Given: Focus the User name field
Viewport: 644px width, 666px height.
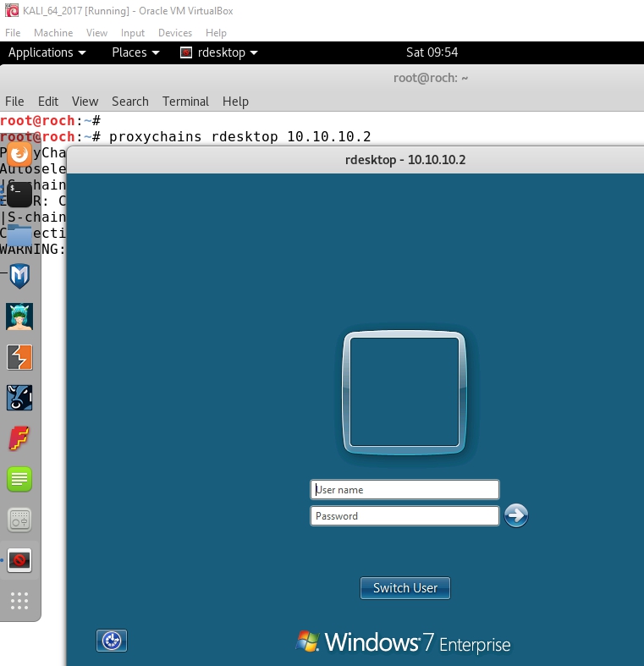Looking at the screenshot, I should (405, 490).
